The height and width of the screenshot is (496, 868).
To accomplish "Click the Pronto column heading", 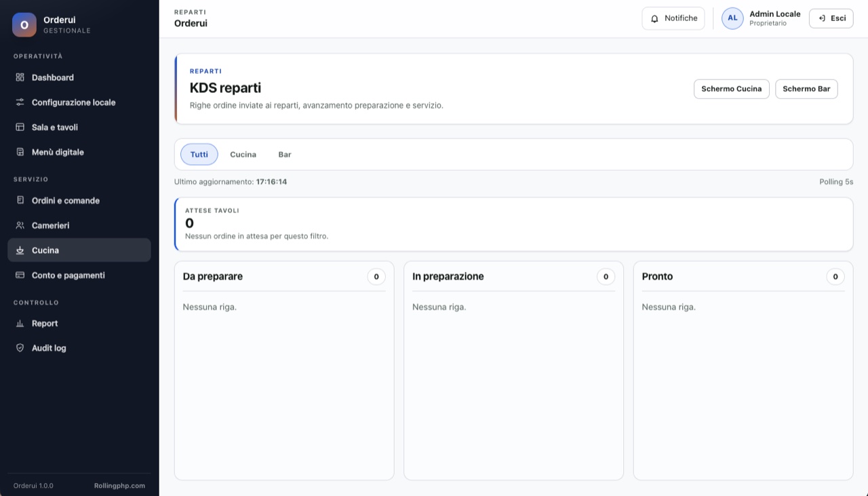I will pos(658,277).
